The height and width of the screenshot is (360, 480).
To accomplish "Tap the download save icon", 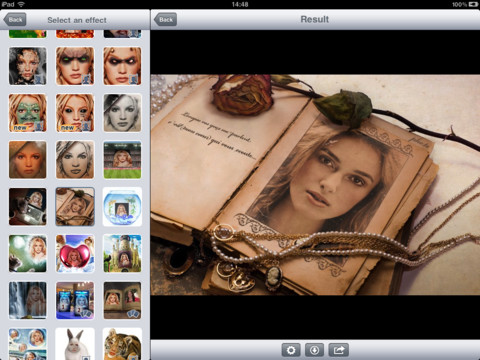I will pyautogui.click(x=314, y=350).
